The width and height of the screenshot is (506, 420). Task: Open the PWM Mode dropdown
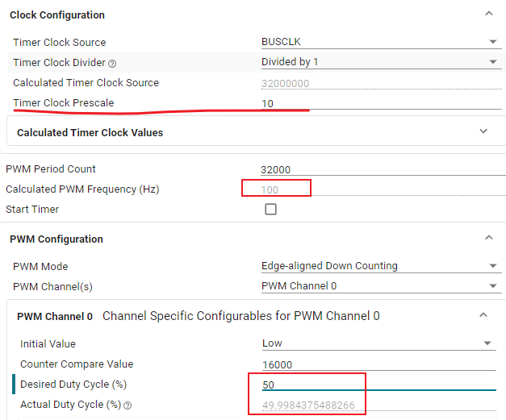pos(379,266)
